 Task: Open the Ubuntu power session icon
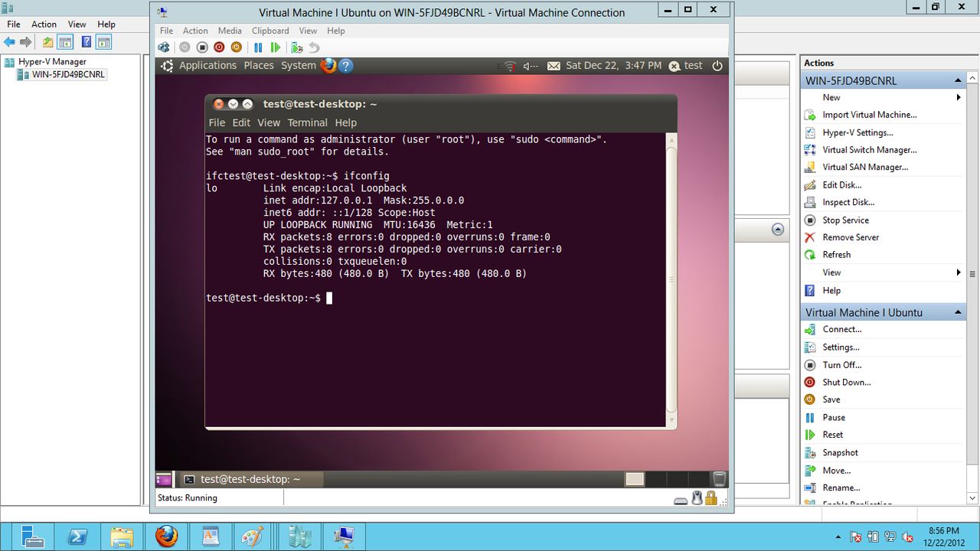[717, 66]
